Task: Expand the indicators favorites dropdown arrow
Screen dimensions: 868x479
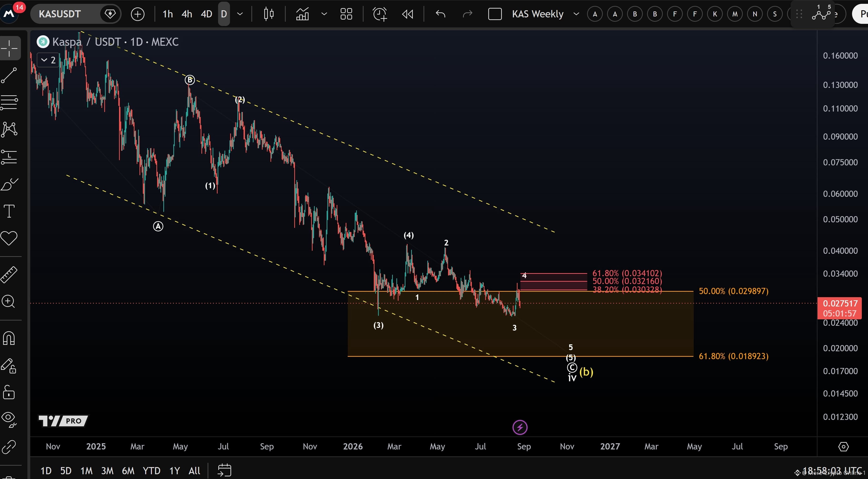Action: point(324,14)
